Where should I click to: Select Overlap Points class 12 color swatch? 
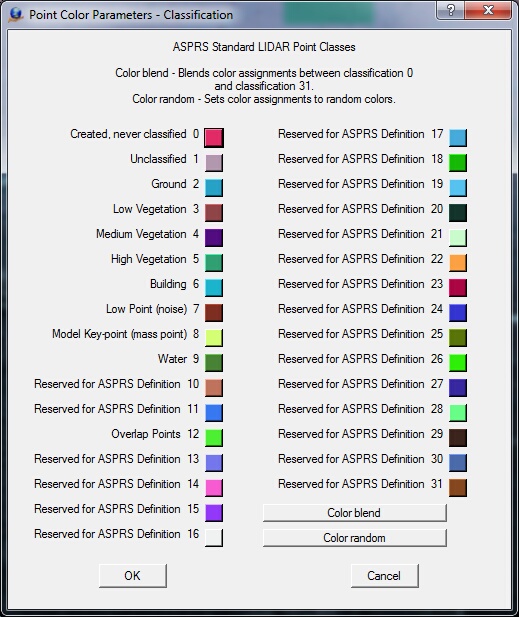[214, 438]
